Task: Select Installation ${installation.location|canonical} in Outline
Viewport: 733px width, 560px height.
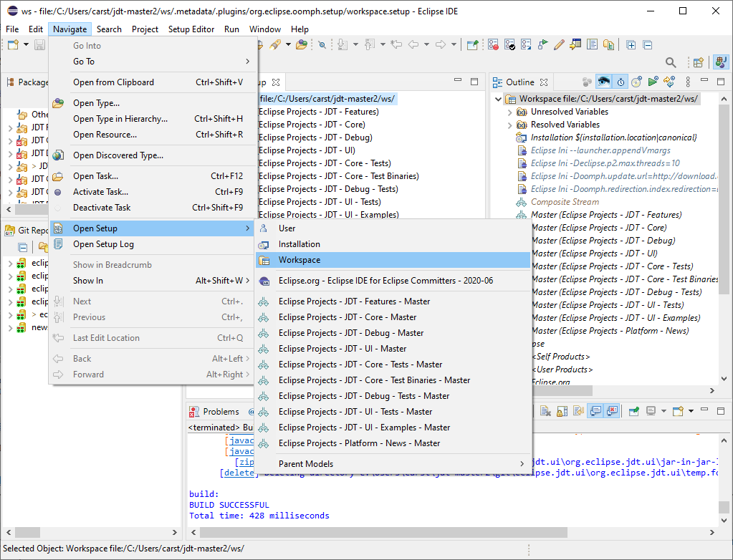Action: [x=614, y=137]
